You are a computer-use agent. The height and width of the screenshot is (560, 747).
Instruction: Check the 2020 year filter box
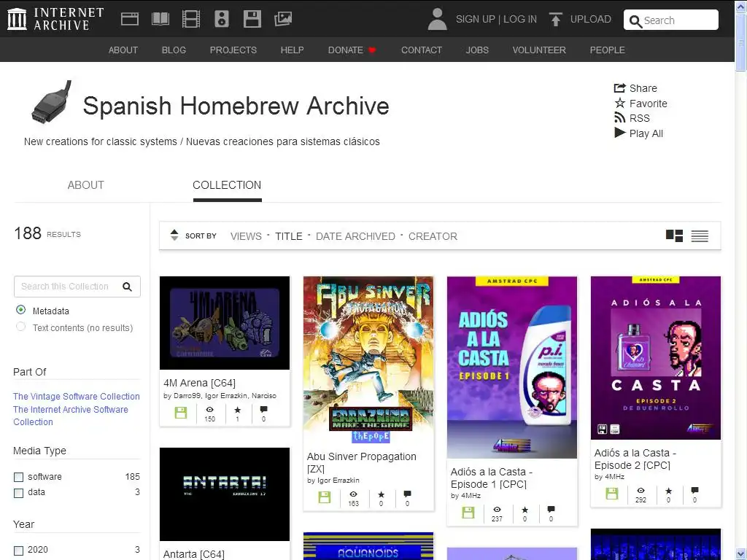pos(18,551)
